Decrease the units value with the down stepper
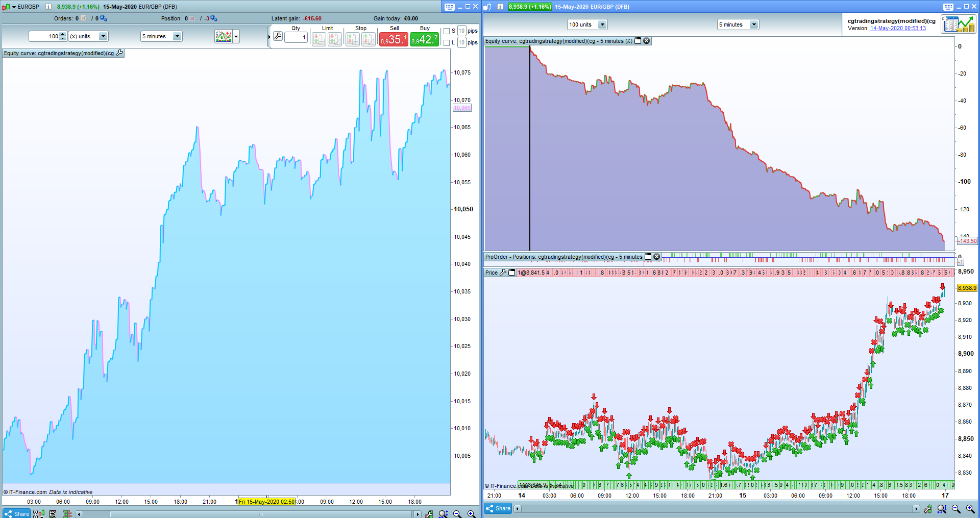This screenshot has height=518, width=980. pos(63,38)
